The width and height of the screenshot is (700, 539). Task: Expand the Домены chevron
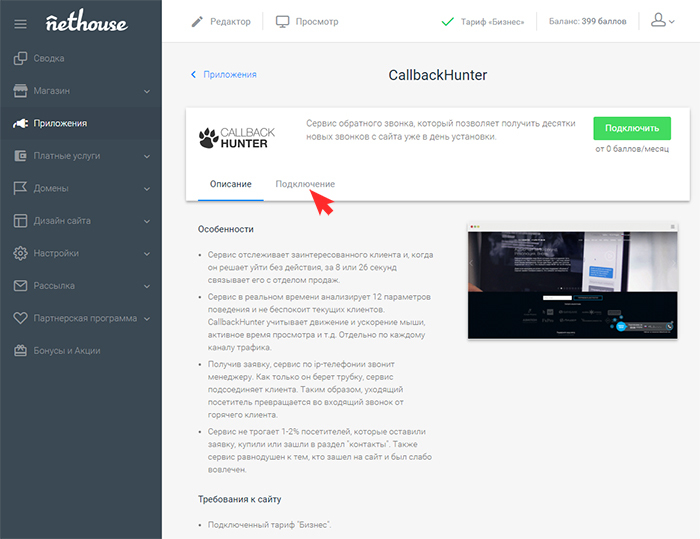147,189
